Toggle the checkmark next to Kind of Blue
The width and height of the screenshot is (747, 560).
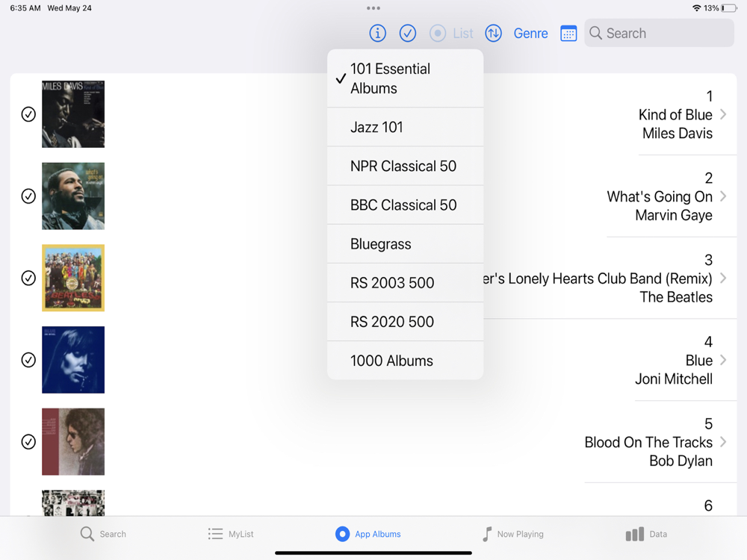click(x=28, y=114)
